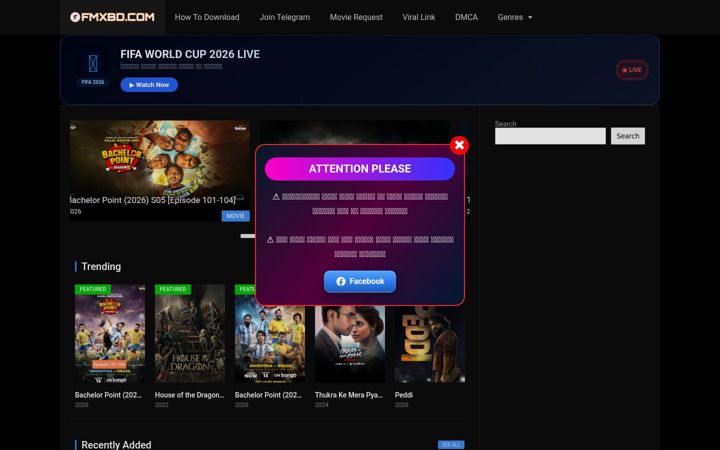Open House of the Dragon poster
The height and width of the screenshot is (450, 720).
point(190,334)
